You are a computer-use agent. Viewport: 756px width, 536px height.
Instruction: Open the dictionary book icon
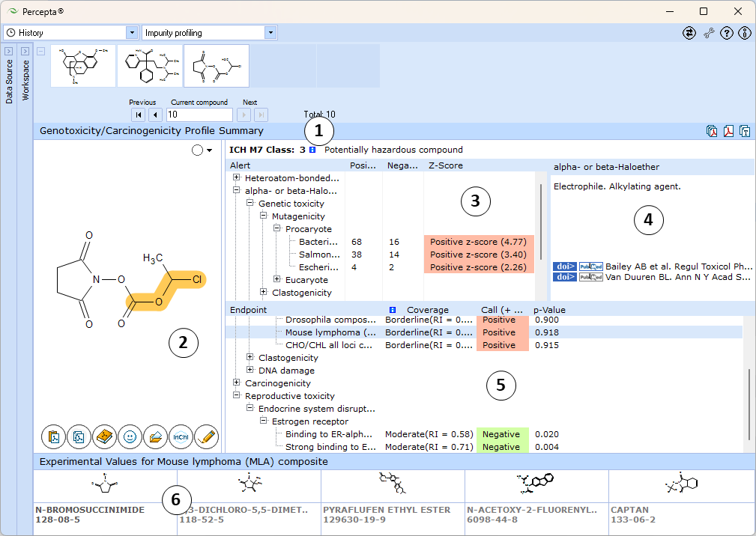(x=105, y=436)
